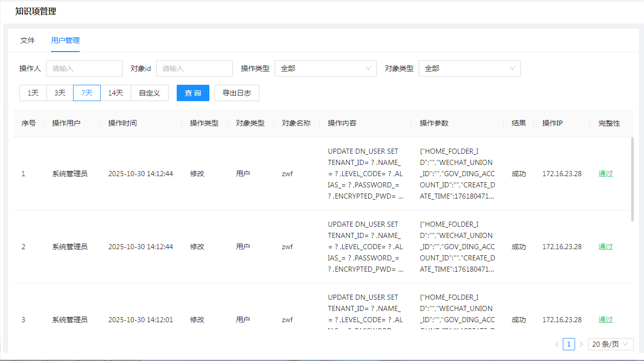Focus the 对象id input field

[x=195, y=68]
